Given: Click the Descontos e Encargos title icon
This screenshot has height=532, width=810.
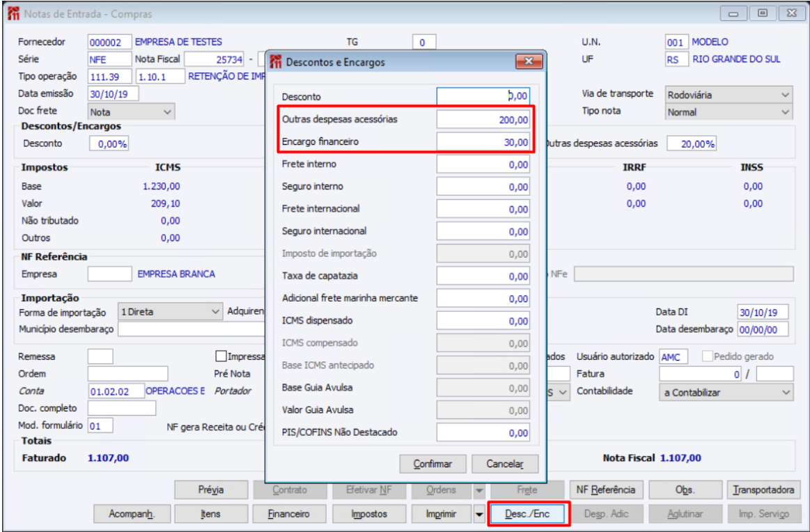Looking at the screenshot, I should tap(276, 62).
